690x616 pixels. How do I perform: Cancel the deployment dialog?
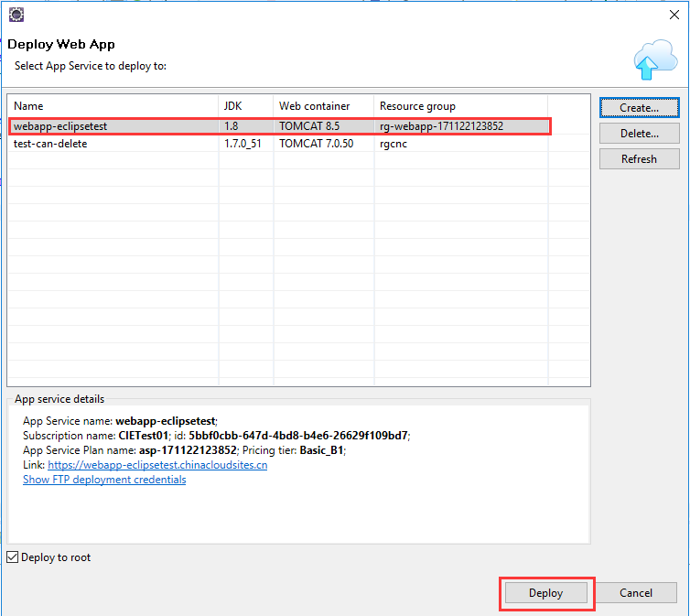[636, 593]
